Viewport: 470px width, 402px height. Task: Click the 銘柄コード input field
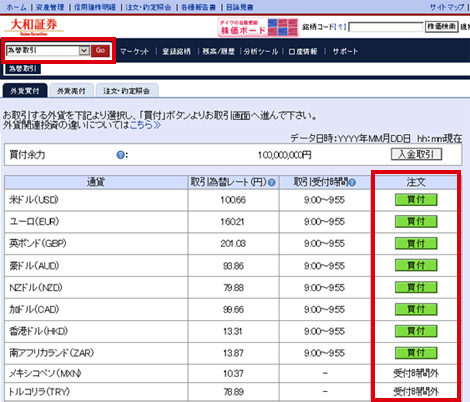(386, 27)
